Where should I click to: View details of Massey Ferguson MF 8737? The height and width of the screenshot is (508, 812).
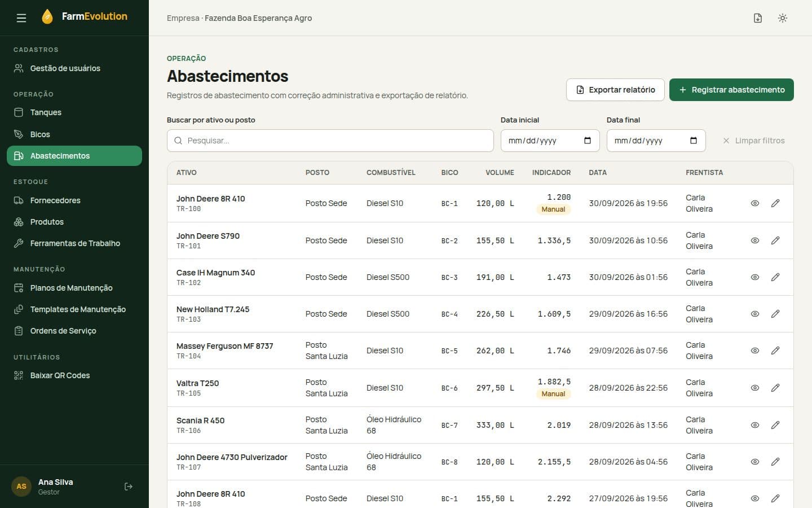pos(755,351)
